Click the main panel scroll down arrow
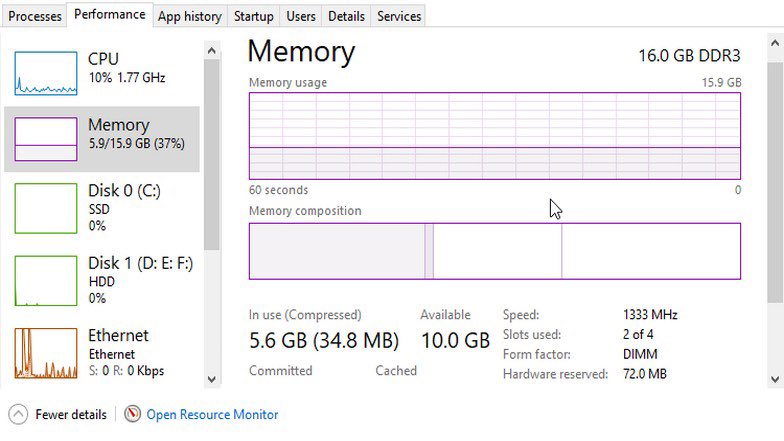 coord(775,380)
